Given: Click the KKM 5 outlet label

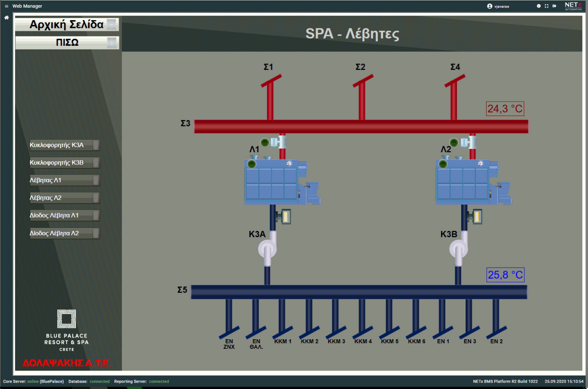Looking at the screenshot, I should point(390,341).
